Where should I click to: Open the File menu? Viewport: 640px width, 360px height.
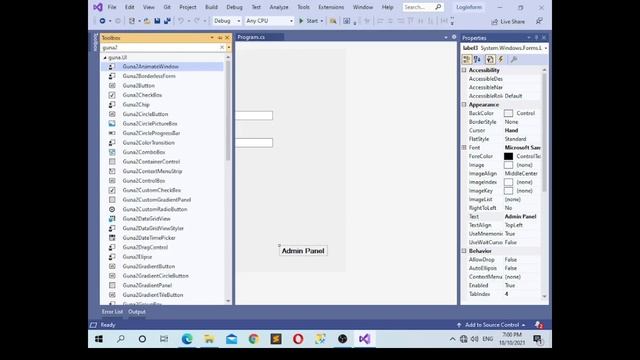click(112, 7)
